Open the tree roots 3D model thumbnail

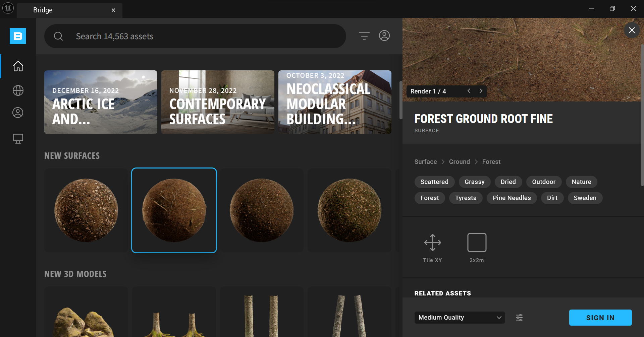tap(174, 312)
